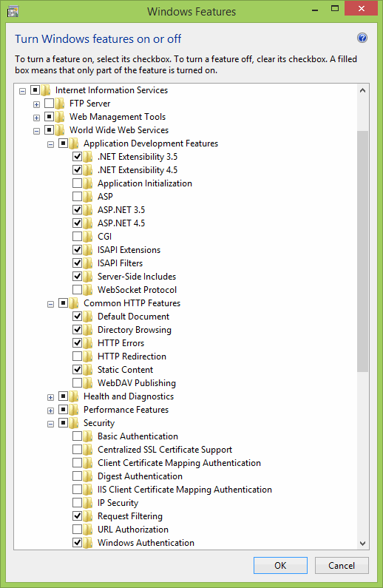Image resolution: width=383 pixels, height=588 pixels.
Task: Select IIS Client Certificate Mapping Authentication
Action: (185, 490)
